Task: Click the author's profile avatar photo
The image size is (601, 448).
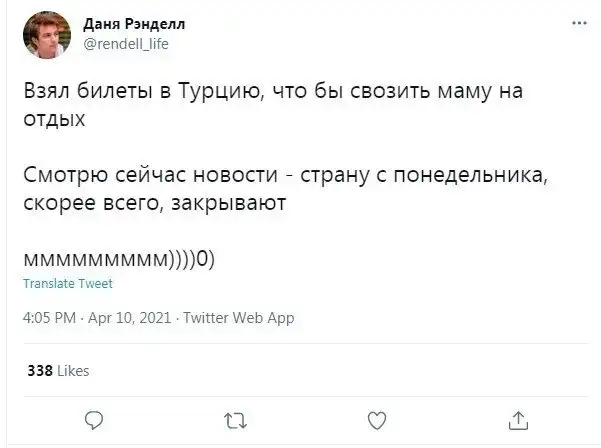Action: pyautogui.click(x=46, y=34)
